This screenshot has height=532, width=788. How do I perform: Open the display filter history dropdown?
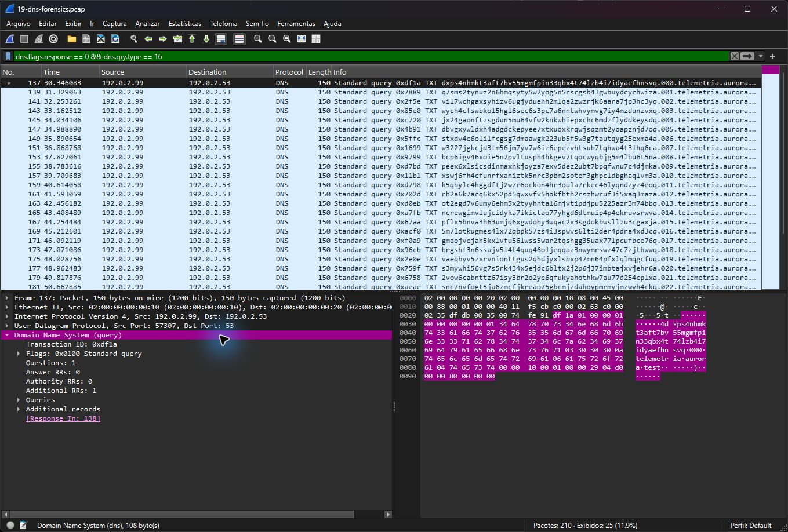[x=760, y=56]
